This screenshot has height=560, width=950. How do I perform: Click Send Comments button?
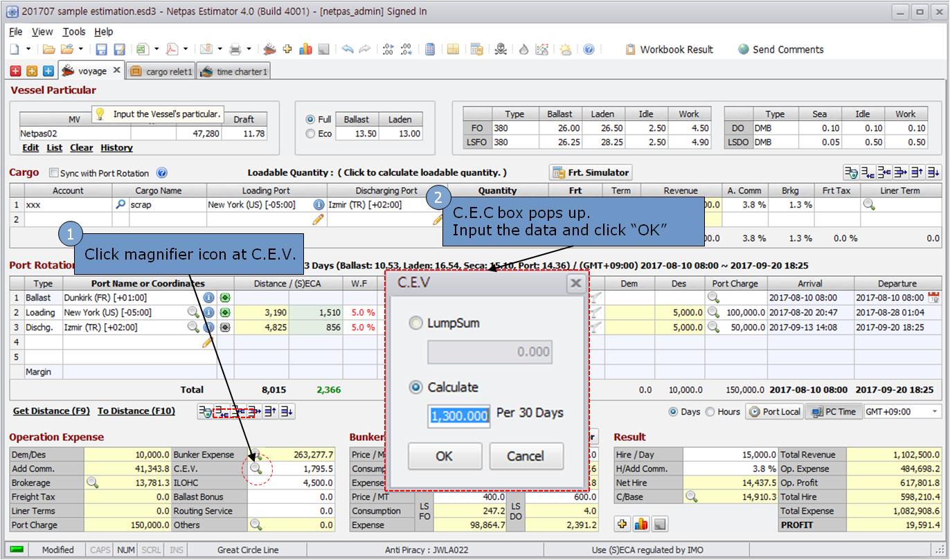point(781,49)
